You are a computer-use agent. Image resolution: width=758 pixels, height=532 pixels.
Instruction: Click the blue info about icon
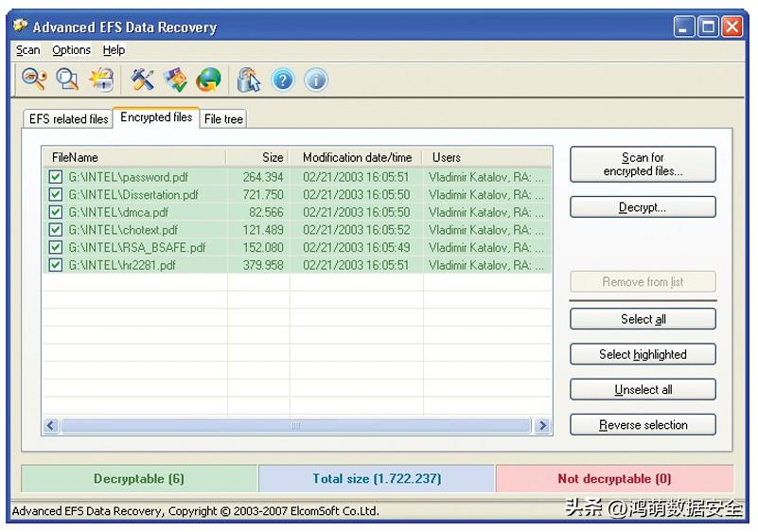[316, 80]
